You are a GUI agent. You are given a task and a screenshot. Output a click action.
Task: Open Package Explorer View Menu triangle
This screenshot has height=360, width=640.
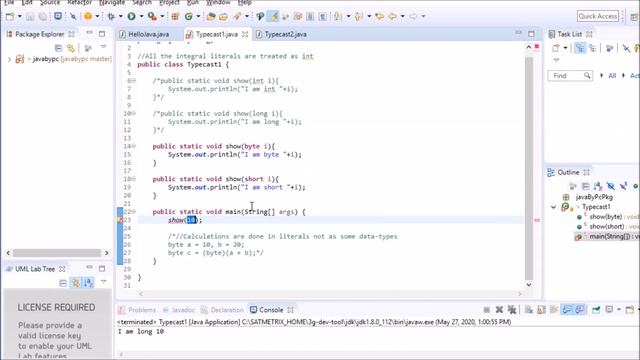point(104,47)
